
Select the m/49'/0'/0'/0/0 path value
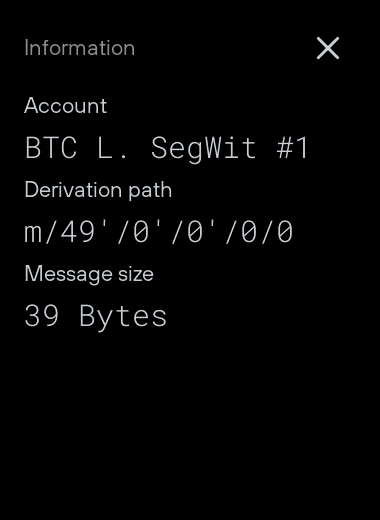[x=159, y=232]
